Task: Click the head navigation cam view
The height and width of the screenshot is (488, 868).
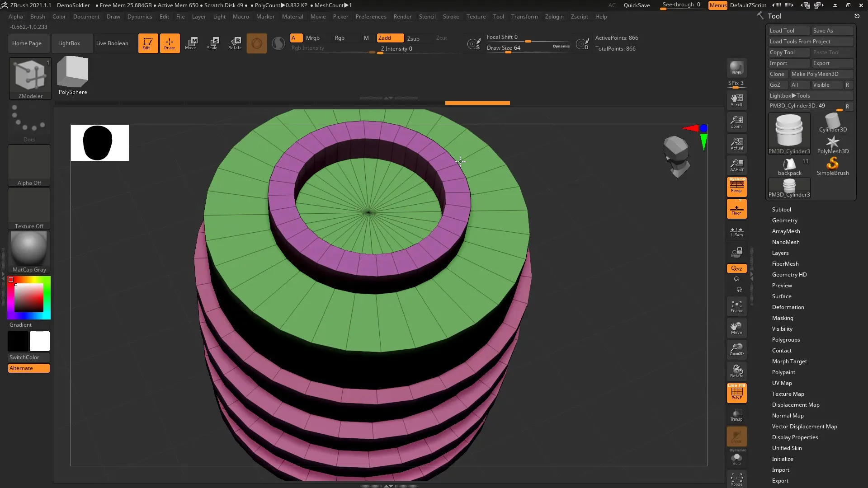Action: [677, 156]
